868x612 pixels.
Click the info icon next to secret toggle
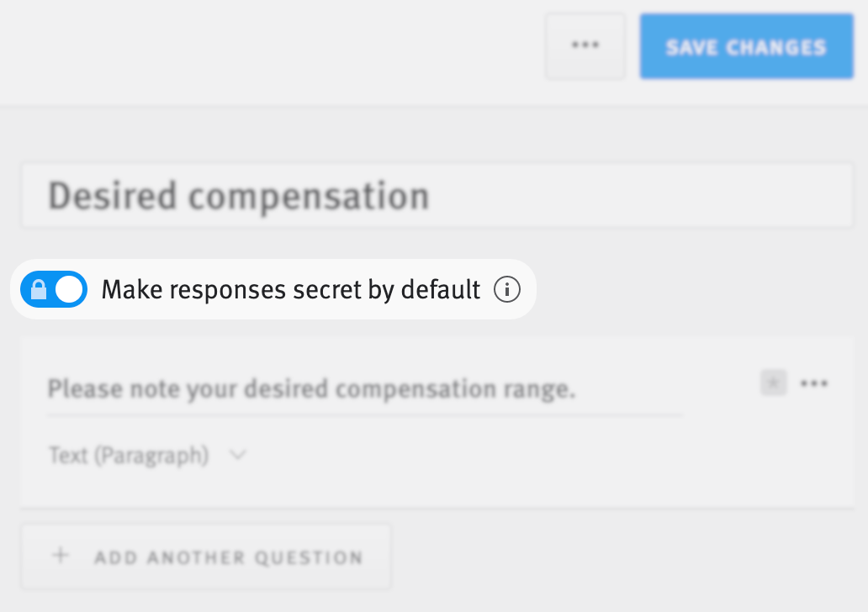tap(508, 289)
